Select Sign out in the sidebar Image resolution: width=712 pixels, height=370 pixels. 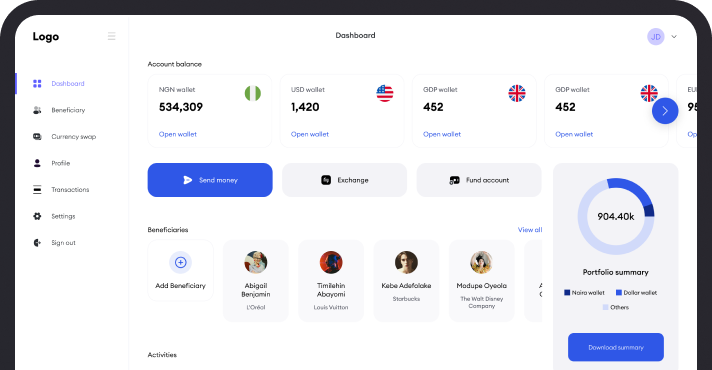click(x=63, y=243)
